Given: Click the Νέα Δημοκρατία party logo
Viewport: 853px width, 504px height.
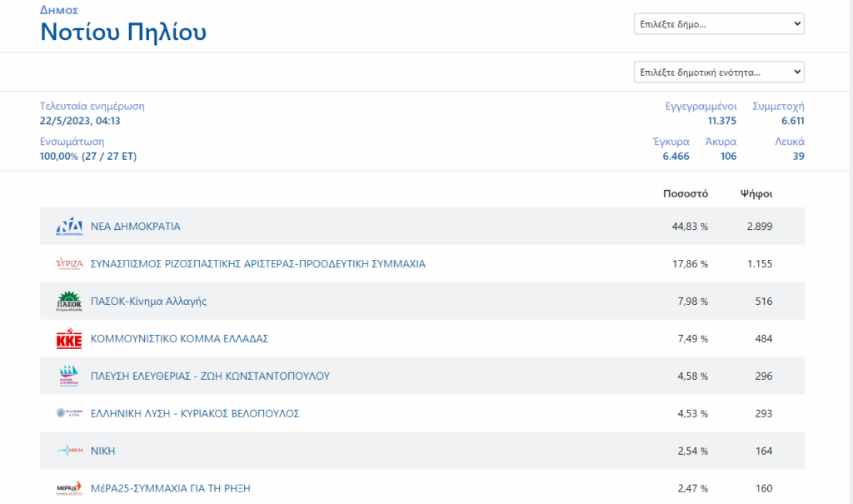Looking at the screenshot, I should (68, 227).
